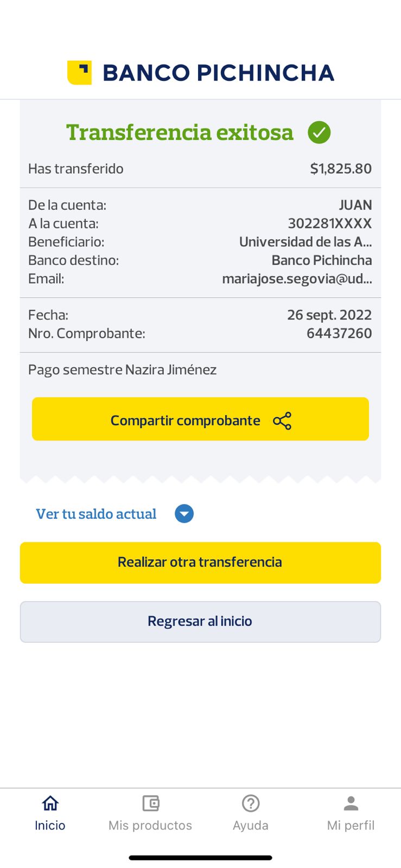Expand balance with the blue arrow
The image size is (401, 868).
[184, 514]
